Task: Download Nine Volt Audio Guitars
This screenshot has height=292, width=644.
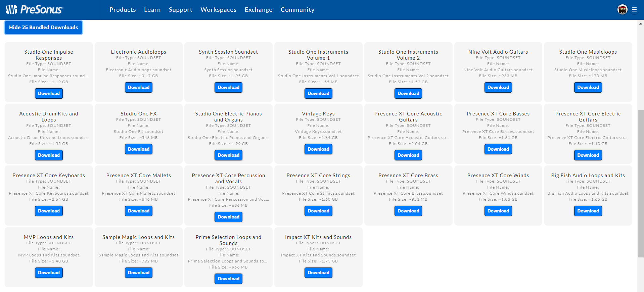Action: (498, 87)
